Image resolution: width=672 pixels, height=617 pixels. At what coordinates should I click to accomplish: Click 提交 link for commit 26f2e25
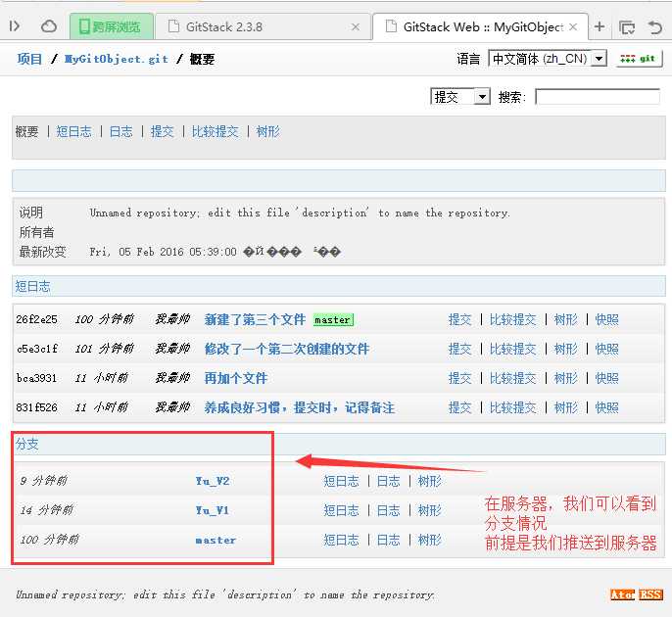459,319
